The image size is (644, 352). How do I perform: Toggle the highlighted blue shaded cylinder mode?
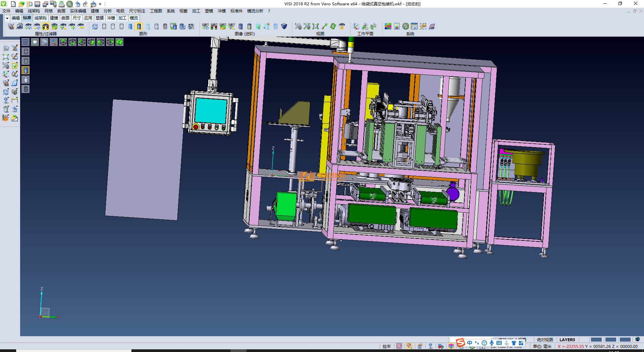(139, 27)
